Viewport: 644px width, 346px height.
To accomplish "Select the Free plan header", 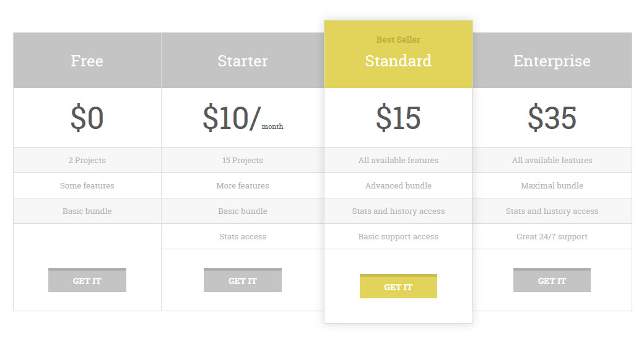I will tap(87, 61).
